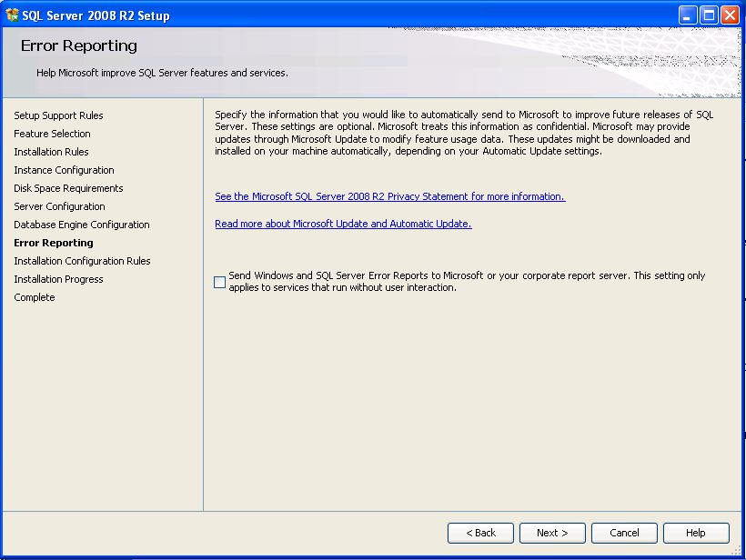Go to the Installation Progress step
This screenshot has width=746, height=560.
(58, 279)
